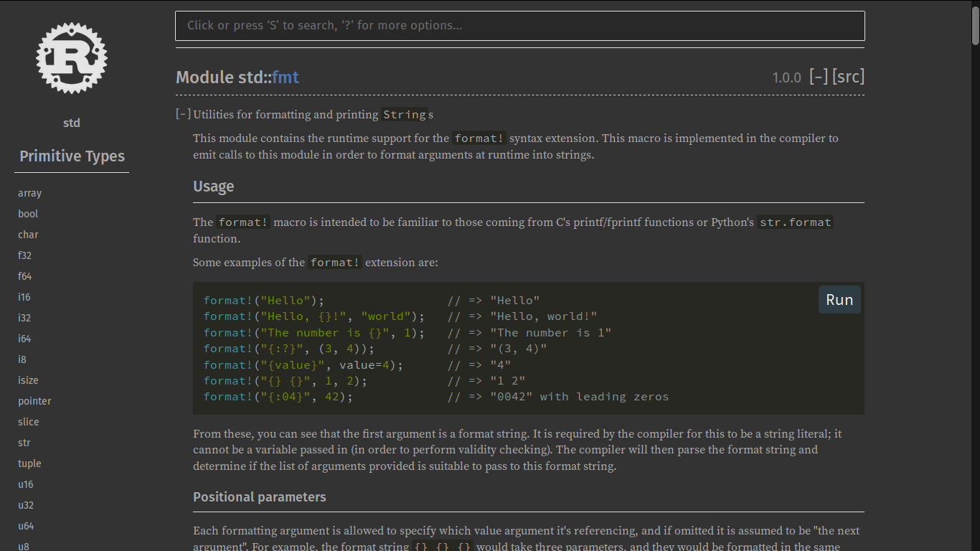Image resolution: width=980 pixels, height=551 pixels.
Task: Collapse the module description with [-] toggle
Action: (x=184, y=114)
